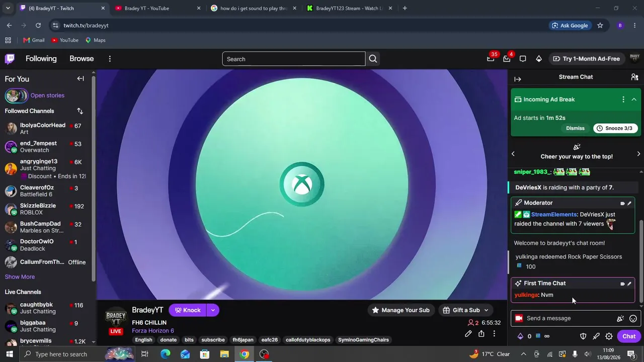Open the angryginge13 followed channel
Screen dimensions: 644x362
click(x=46, y=168)
